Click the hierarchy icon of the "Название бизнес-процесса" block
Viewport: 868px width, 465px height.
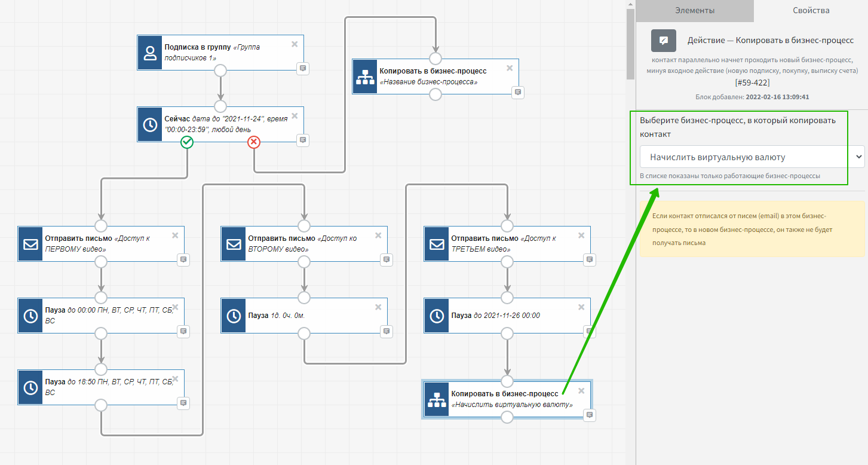pyautogui.click(x=365, y=77)
